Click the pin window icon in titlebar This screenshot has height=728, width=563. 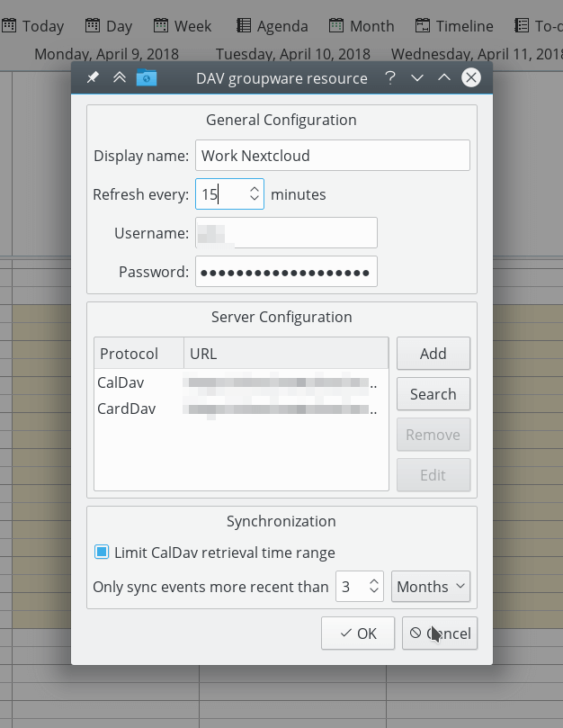pyautogui.click(x=93, y=78)
